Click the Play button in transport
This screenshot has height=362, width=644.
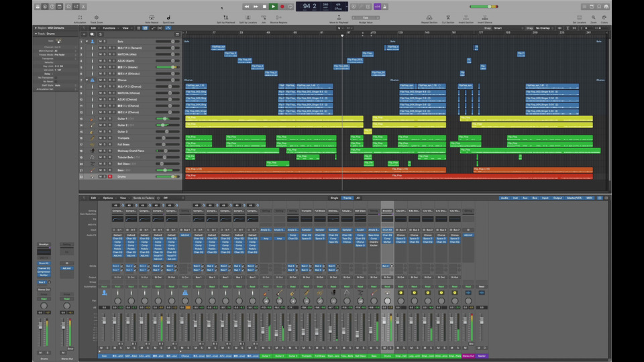point(273,6)
